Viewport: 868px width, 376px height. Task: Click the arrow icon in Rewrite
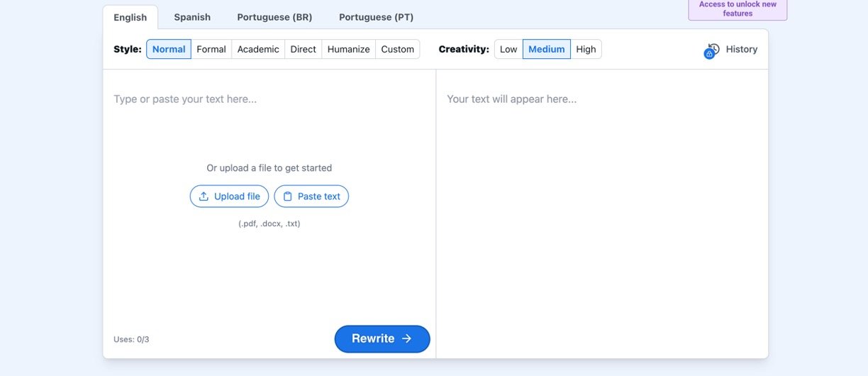coord(406,339)
